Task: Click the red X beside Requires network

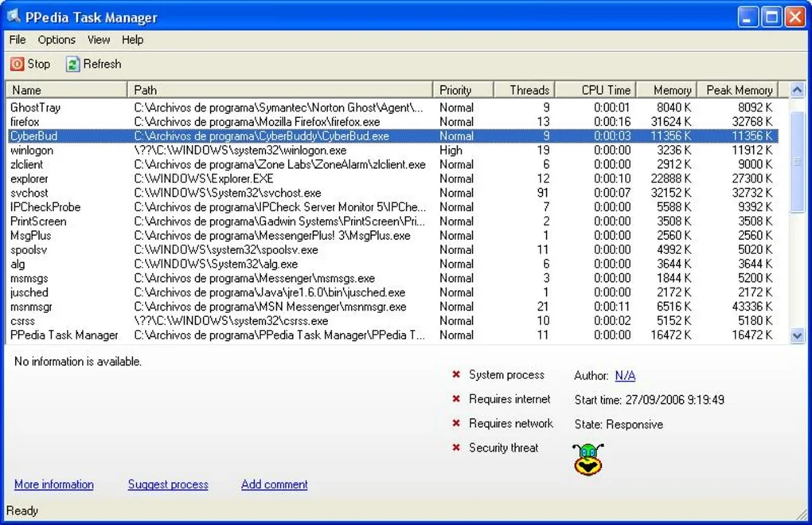Action: (456, 424)
